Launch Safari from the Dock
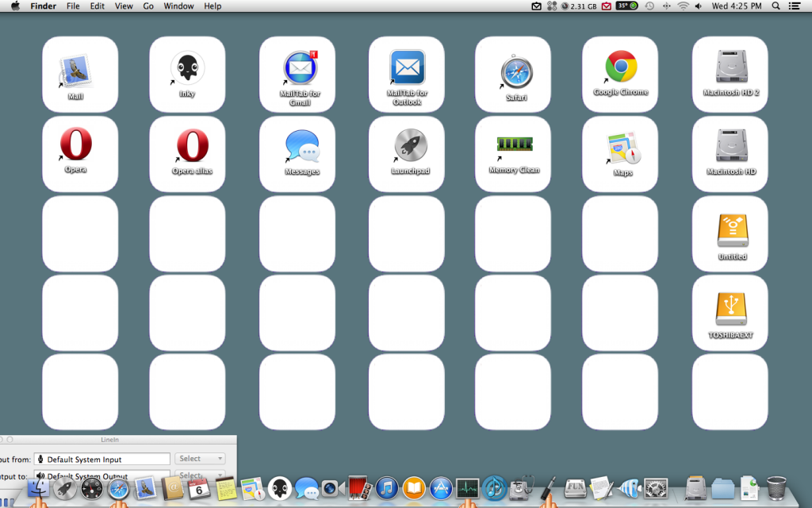This screenshot has height=508, width=812. point(118,488)
